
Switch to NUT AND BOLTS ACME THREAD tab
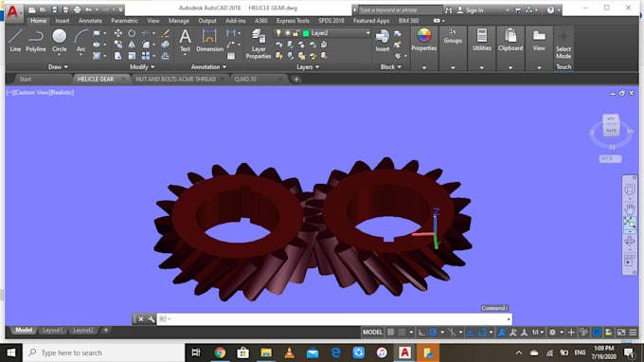(x=175, y=79)
